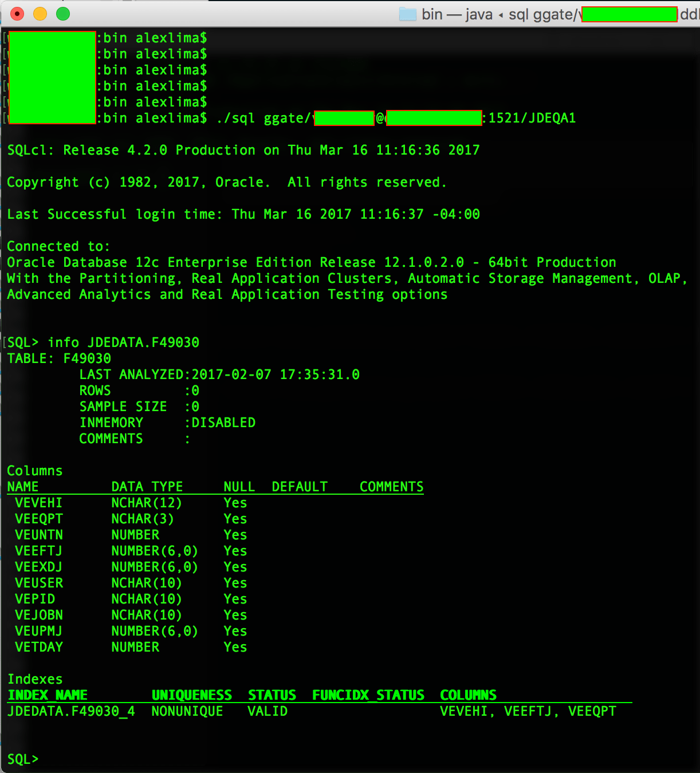700x773 pixels.
Task: Select 'NONUNIQUE' in the index row
Action: point(187,711)
